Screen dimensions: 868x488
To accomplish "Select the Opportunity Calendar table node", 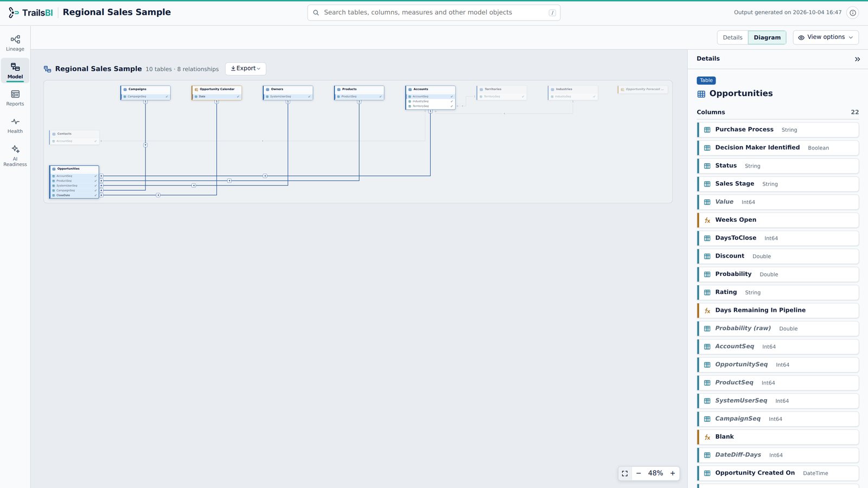I will coord(216,93).
